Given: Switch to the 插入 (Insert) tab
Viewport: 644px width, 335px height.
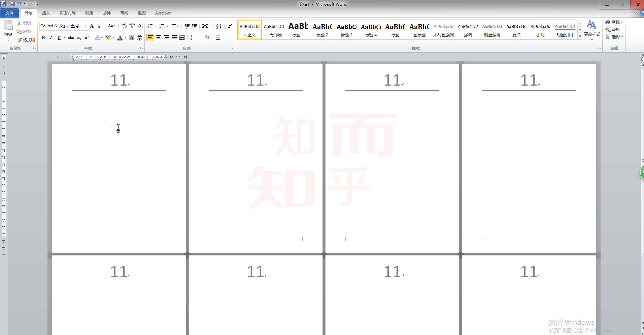Looking at the screenshot, I should tap(46, 13).
